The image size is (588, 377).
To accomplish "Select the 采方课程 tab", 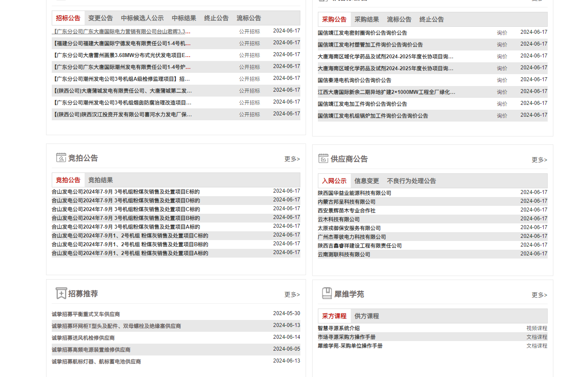I will (x=334, y=316).
